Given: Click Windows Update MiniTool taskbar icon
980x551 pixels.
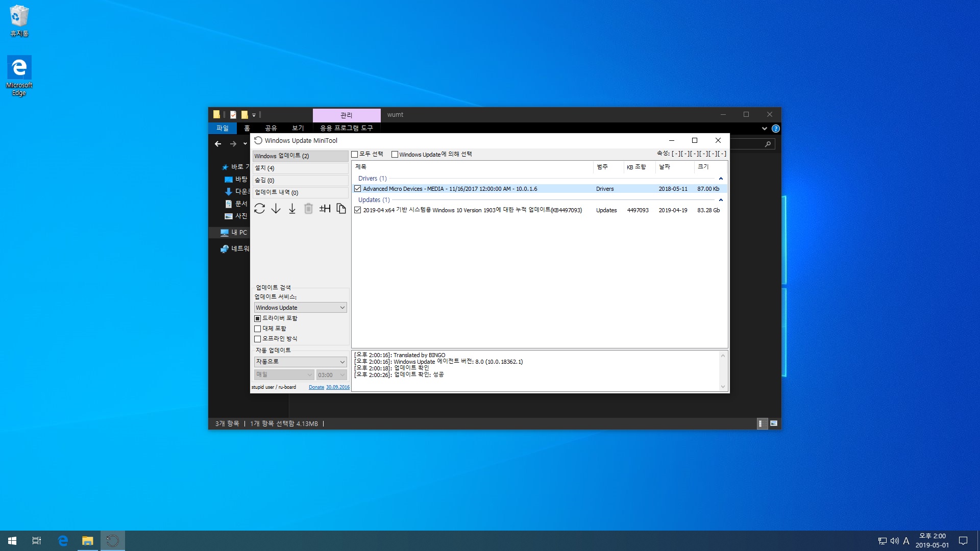Looking at the screenshot, I should pos(112,541).
